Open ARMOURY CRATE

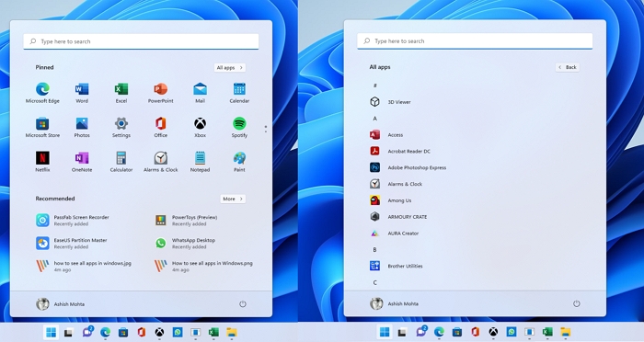[x=398, y=217]
